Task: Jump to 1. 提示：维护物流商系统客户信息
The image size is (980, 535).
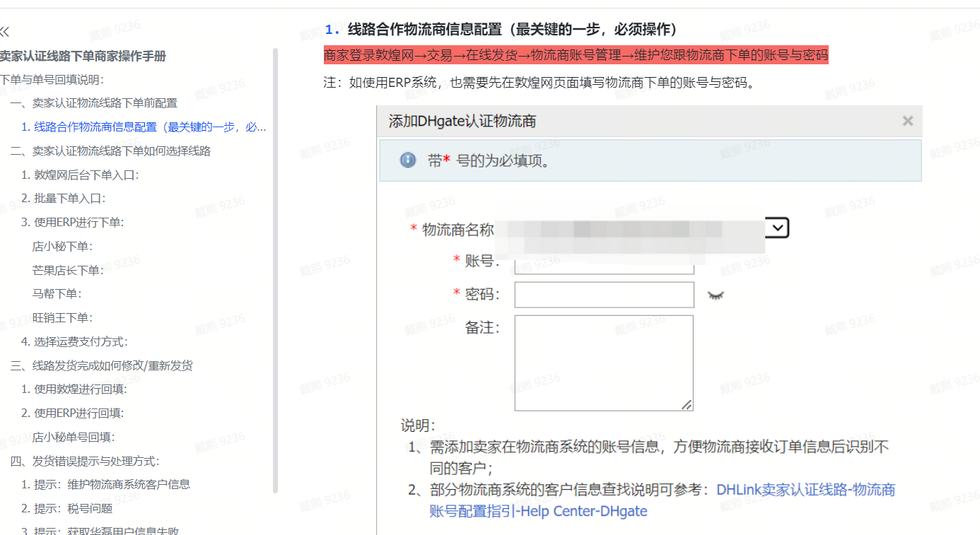Action: (105, 485)
